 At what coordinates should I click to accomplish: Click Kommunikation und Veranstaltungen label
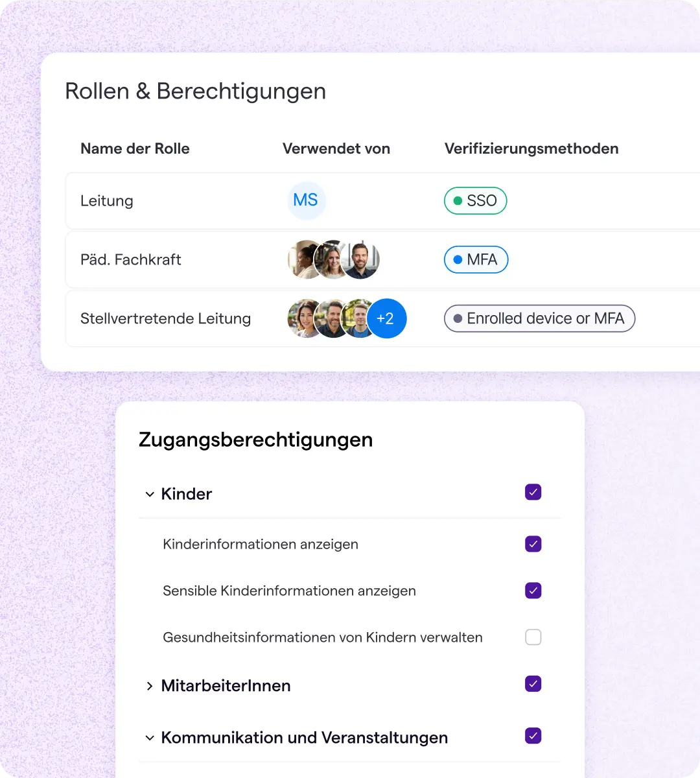pyautogui.click(x=305, y=738)
